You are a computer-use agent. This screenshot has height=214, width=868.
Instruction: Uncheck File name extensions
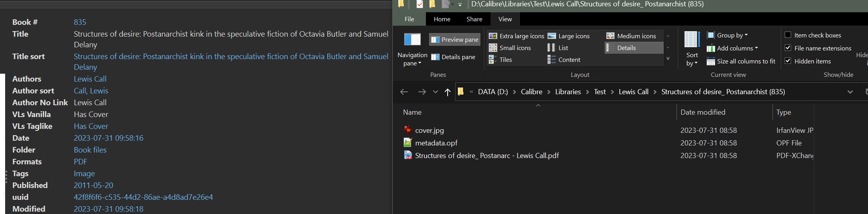point(788,48)
